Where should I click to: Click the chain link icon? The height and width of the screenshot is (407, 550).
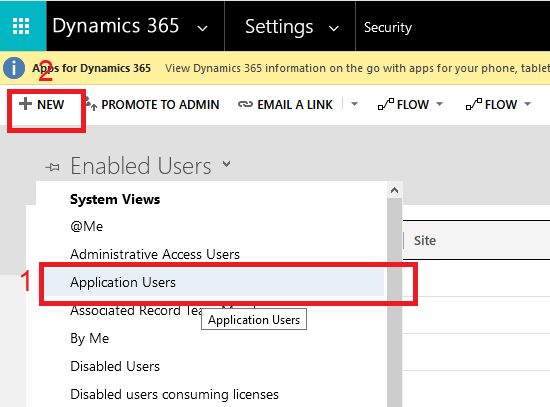(245, 104)
